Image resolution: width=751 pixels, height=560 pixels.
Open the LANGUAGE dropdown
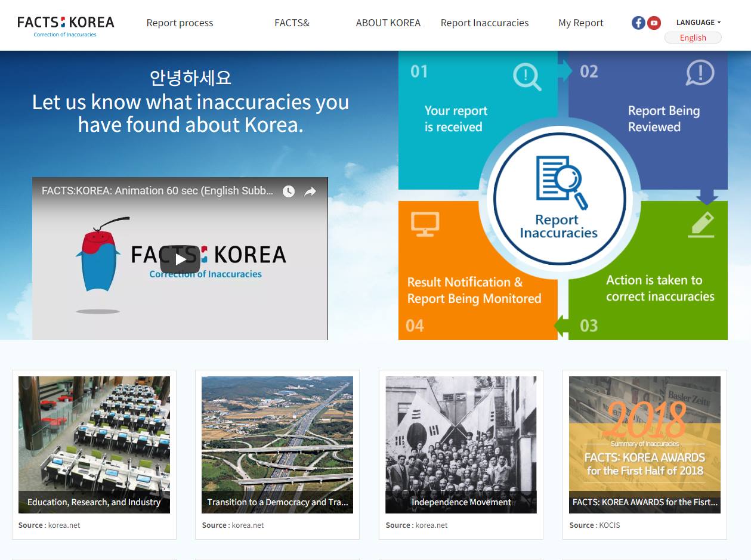point(698,23)
